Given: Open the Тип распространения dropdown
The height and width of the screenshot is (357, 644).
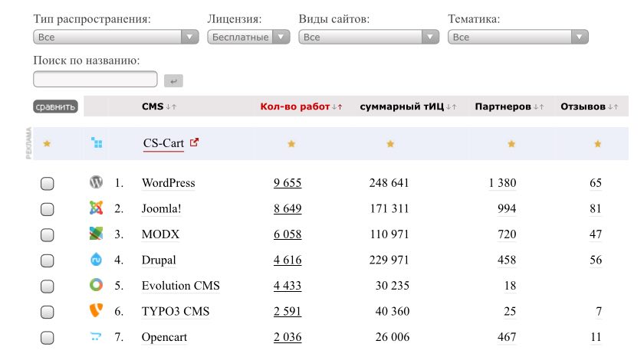Looking at the screenshot, I should pyautogui.click(x=116, y=37).
